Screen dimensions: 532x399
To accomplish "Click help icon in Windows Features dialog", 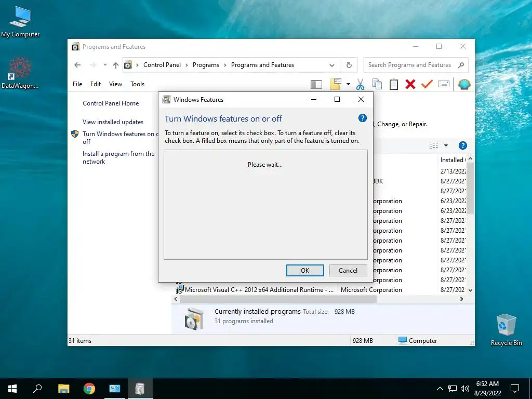I will [x=362, y=118].
